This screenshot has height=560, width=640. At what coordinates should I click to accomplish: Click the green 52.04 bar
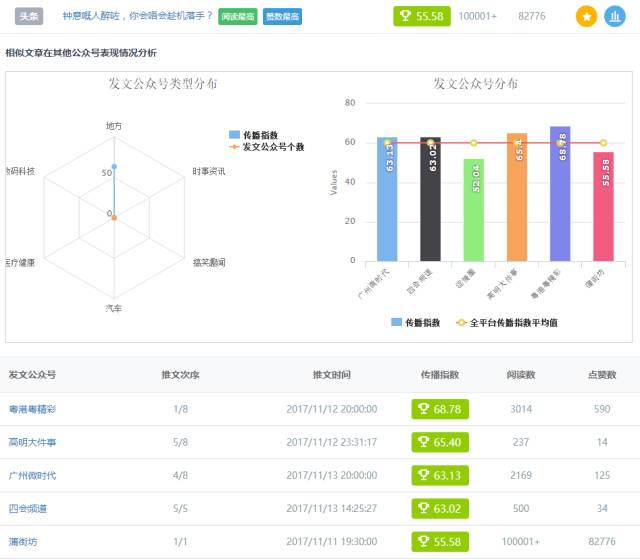coord(473,210)
